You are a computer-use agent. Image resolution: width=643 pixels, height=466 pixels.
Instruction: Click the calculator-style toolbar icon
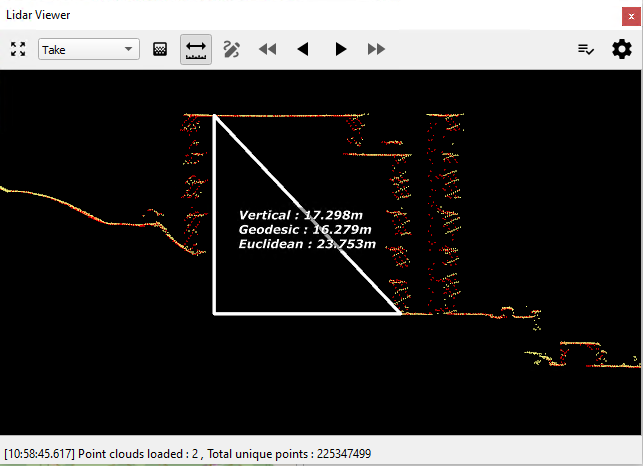[160, 49]
